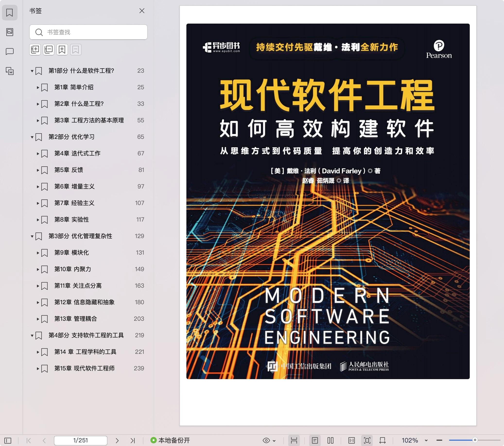The height and width of the screenshot is (446, 504).
Task: Go to 第4章 迭代式工作 bookmark
Action: pyautogui.click(x=77, y=153)
